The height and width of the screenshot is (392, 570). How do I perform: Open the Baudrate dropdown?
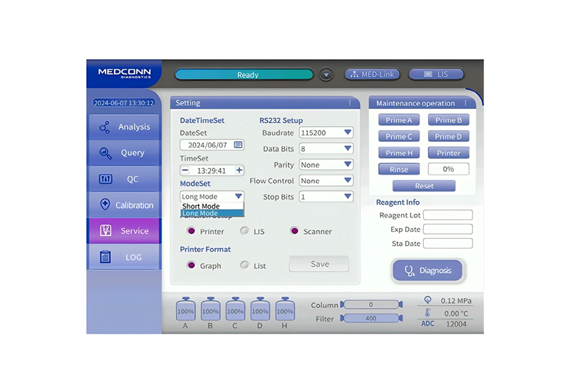coord(326,133)
